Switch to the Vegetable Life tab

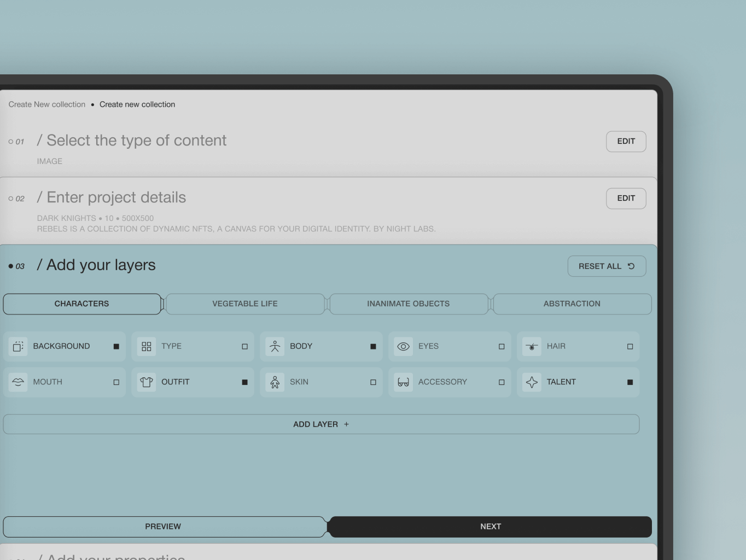245,304
